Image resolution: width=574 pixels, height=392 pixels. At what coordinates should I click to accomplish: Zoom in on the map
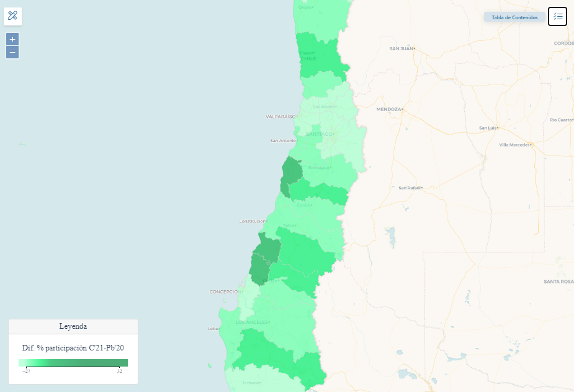(x=12, y=39)
